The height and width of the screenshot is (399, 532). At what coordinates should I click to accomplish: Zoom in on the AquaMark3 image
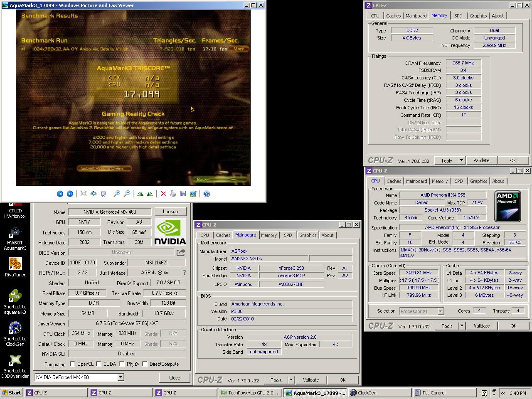point(117,194)
